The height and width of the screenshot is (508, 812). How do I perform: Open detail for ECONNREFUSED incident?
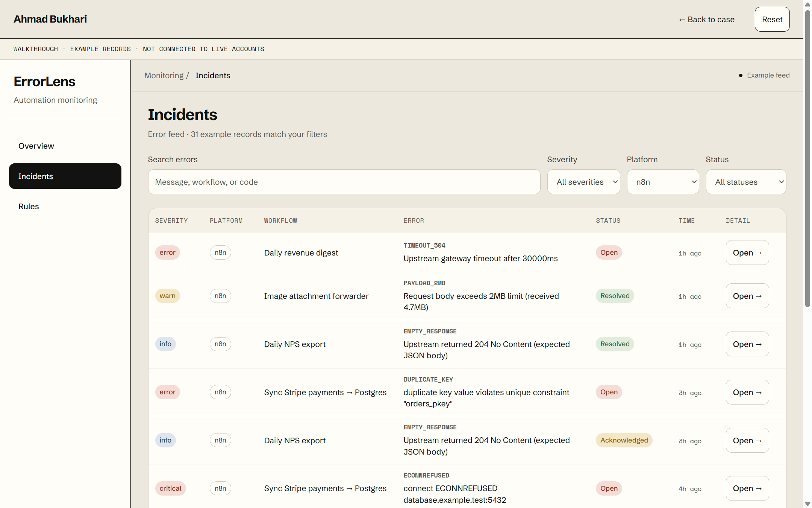pyautogui.click(x=747, y=488)
